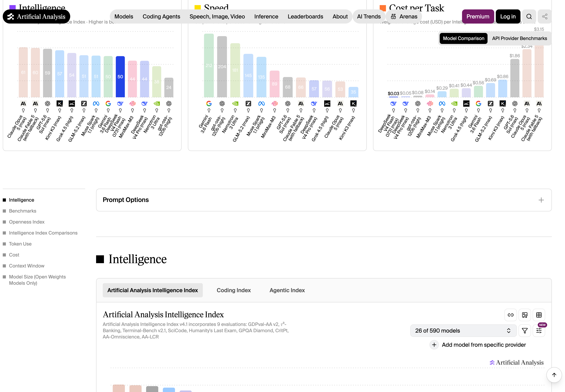
Task: Click the Meta logo under Muse Spark Intelligence bar
Action: click(x=96, y=104)
